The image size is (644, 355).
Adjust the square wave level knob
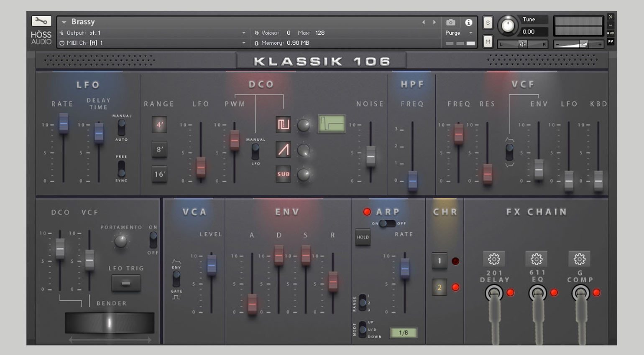[304, 125]
